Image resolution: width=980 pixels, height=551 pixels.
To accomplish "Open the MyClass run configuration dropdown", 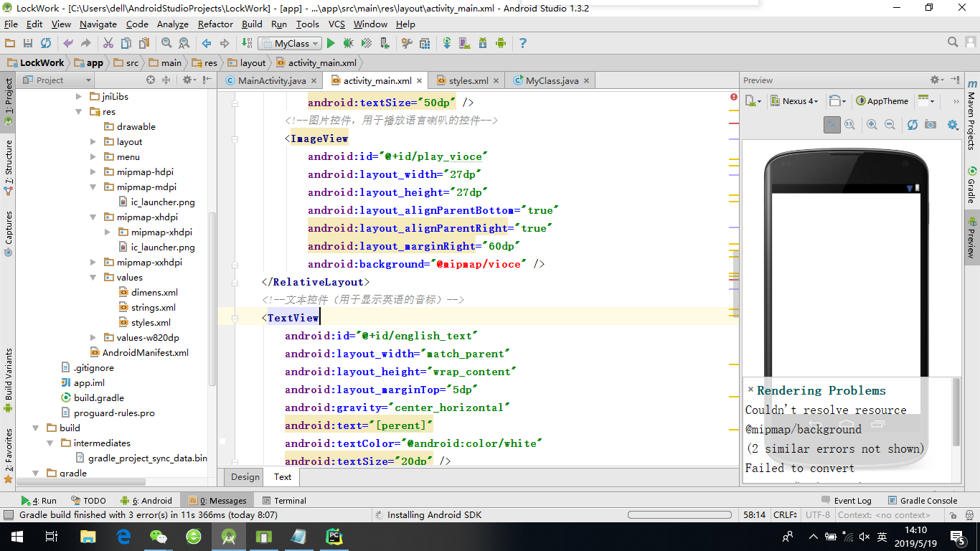I will click(291, 43).
